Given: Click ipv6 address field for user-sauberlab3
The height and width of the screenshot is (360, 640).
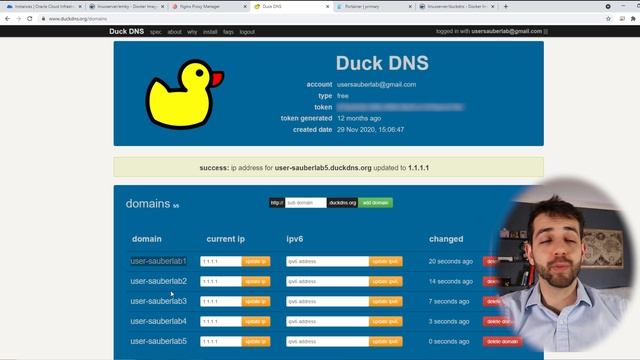Looking at the screenshot, I should point(327,301).
